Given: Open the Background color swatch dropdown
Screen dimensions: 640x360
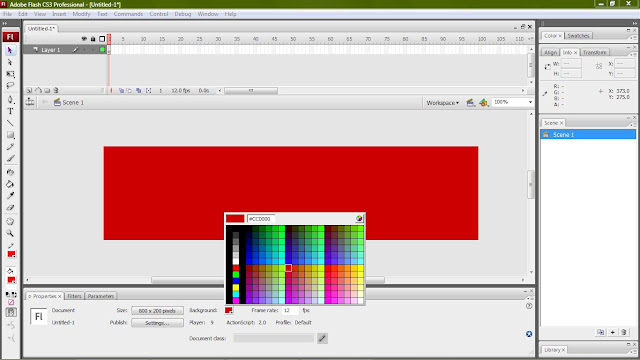Looking at the screenshot, I should coord(229,311).
